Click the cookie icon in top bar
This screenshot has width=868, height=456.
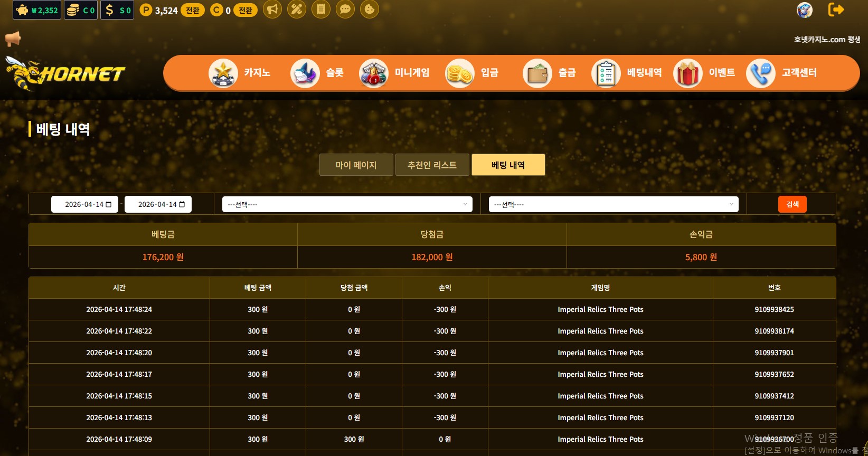370,9
